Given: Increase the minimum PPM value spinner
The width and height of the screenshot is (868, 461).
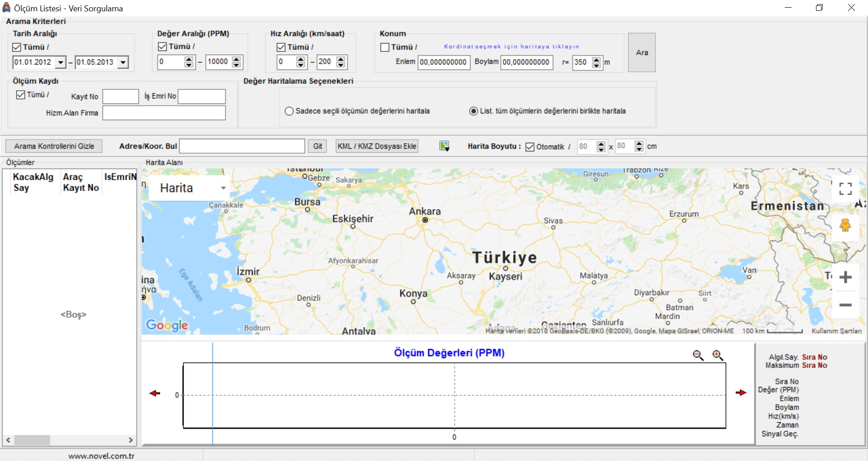Looking at the screenshot, I should pyautogui.click(x=189, y=59).
